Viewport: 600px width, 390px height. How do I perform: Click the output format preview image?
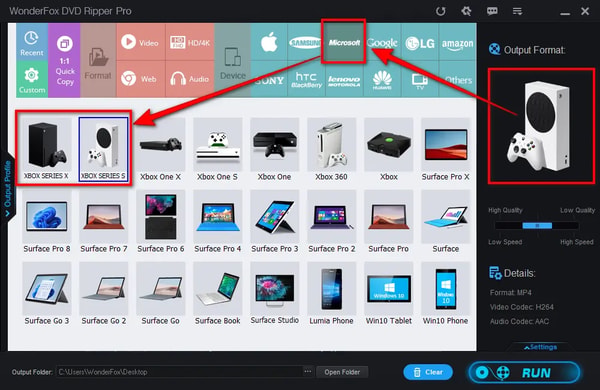pos(541,126)
